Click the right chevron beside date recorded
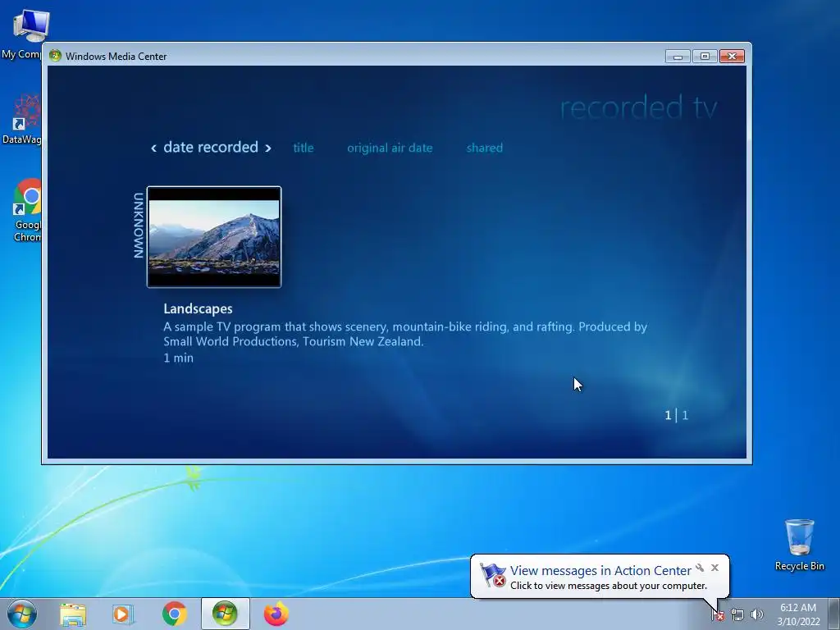This screenshot has width=840, height=630. pos(268,148)
